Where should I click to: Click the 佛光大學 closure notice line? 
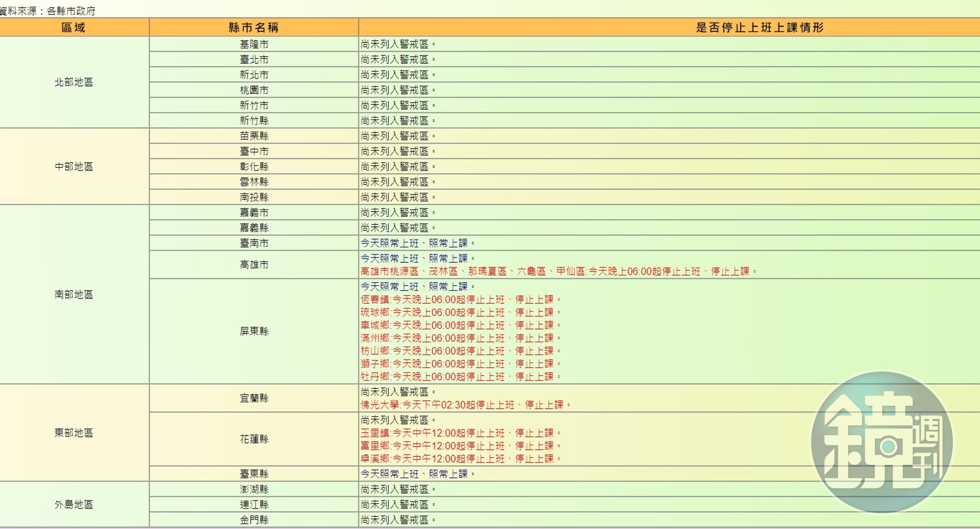point(465,405)
